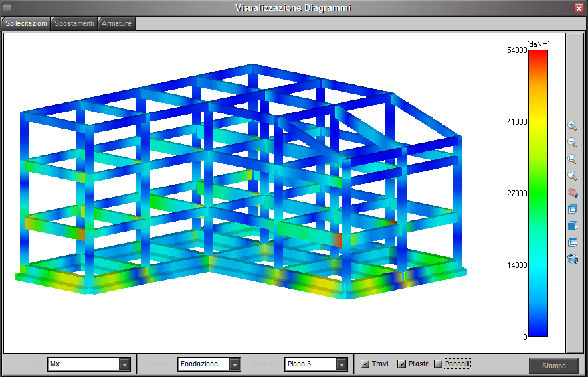Switch to solid shaded cube view
588x377 pixels.
(572, 226)
